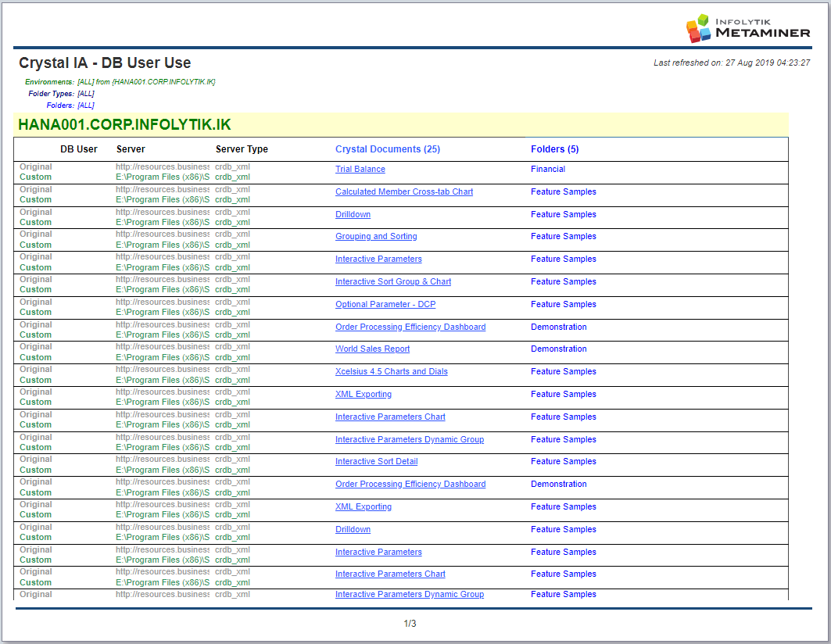Open the Trial Balance document link
This screenshot has width=831, height=644.
pos(360,169)
